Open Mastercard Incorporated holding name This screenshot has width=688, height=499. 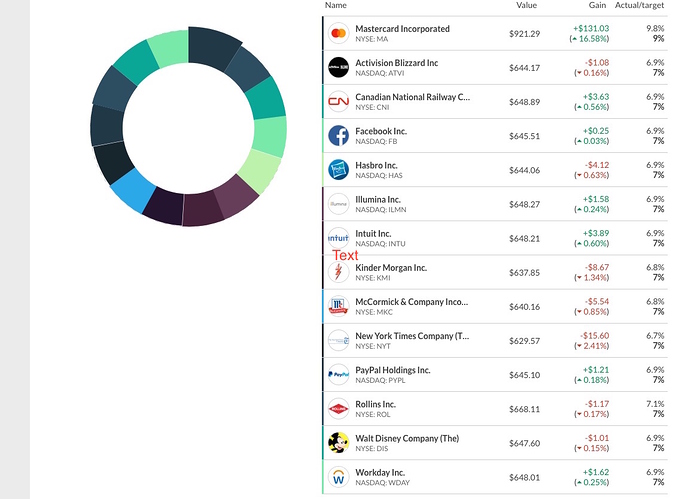pyautogui.click(x=402, y=29)
